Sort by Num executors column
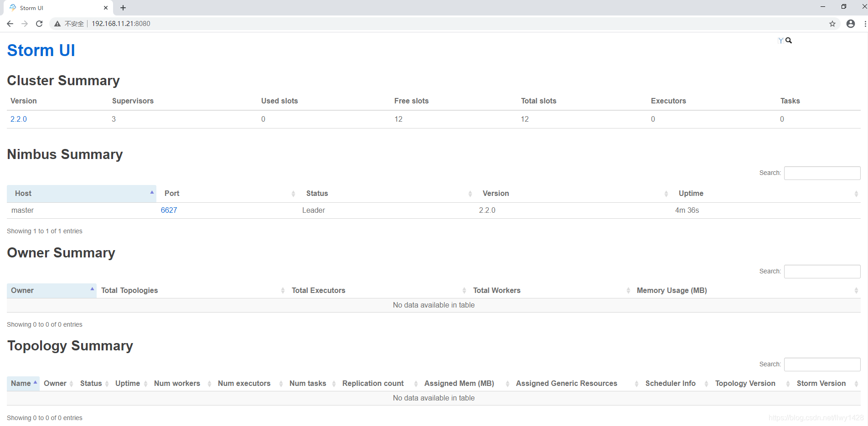This screenshot has height=426, width=868. coord(249,384)
